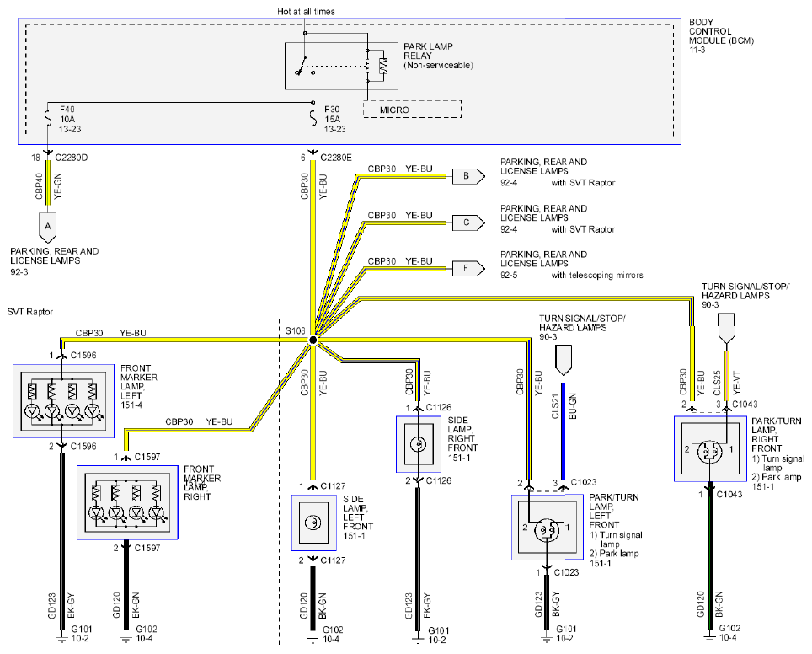Click the CLS21 circuit label
The width and height of the screenshot is (812, 654).
[x=555, y=406]
